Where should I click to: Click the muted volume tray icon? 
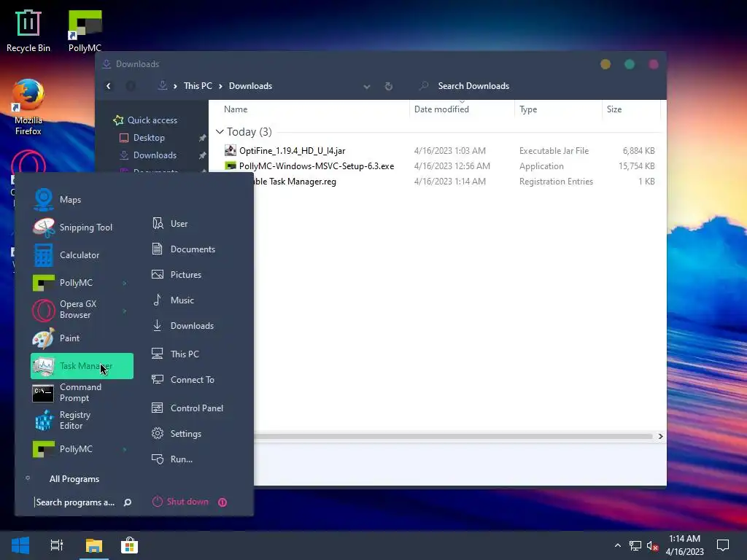point(652,545)
